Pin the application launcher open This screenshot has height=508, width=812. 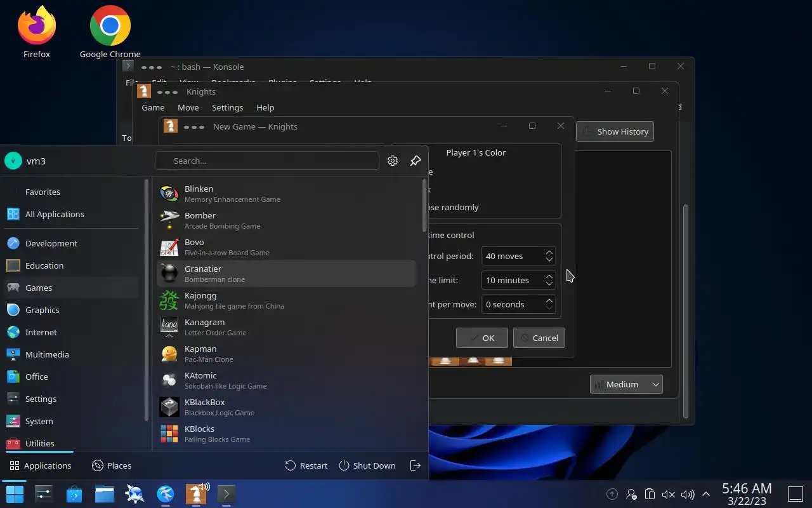[x=416, y=161]
